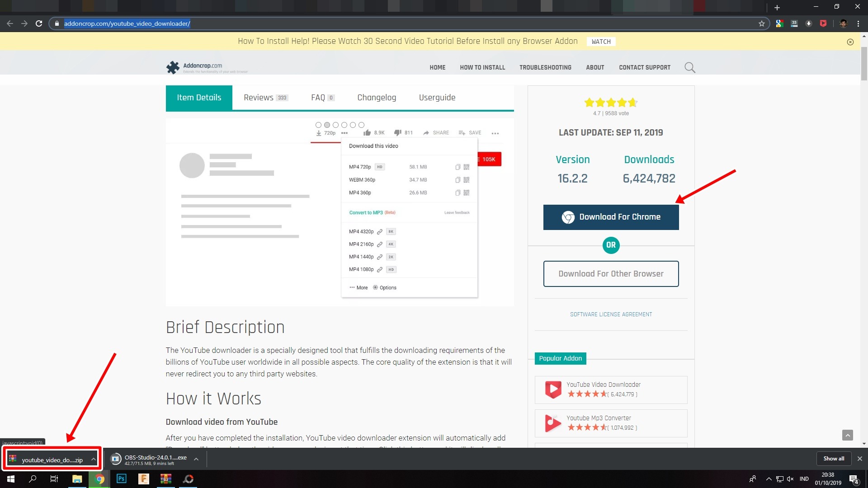The width and height of the screenshot is (868, 488).
Task: Switch to the Reviews tab
Action: click(x=265, y=98)
